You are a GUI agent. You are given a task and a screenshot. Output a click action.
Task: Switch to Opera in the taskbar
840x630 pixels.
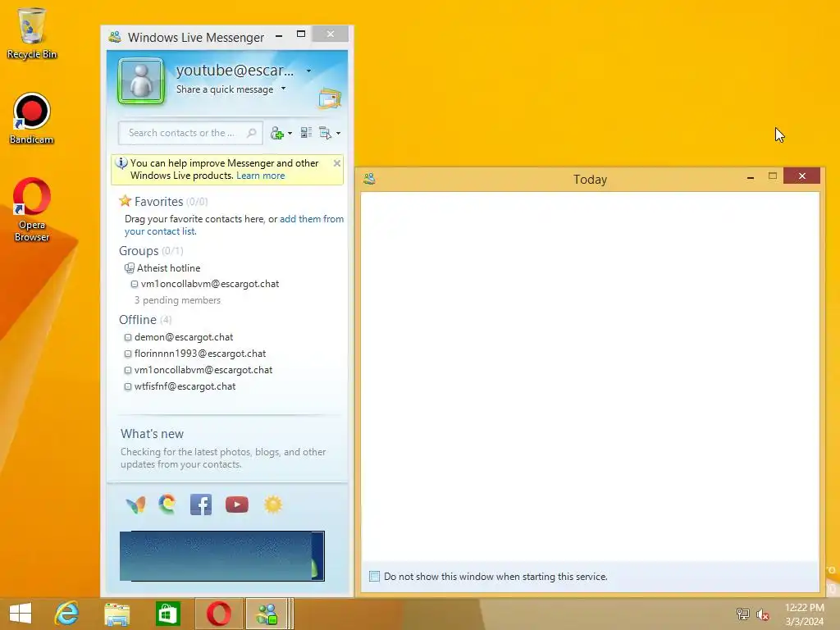click(x=218, y=614)
